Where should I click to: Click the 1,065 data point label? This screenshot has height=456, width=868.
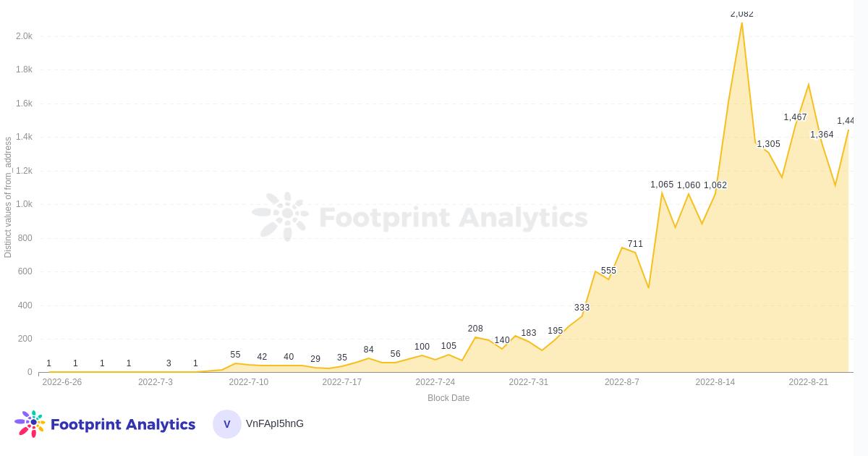point(662,185)
